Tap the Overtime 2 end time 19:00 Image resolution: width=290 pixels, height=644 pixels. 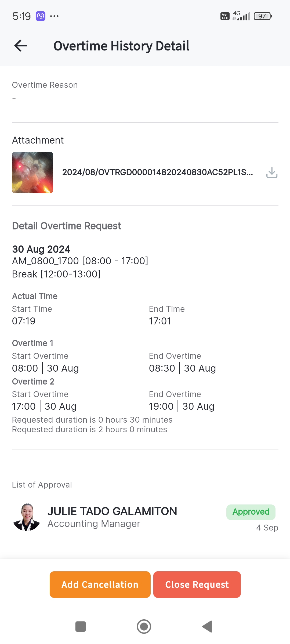click(161, 407)
